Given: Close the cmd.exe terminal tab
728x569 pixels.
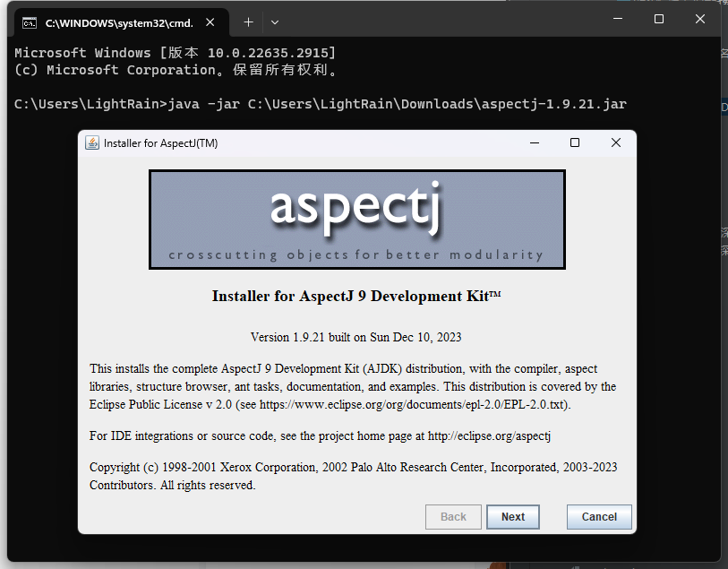Looking at the screenshot, I should point(211,22).
